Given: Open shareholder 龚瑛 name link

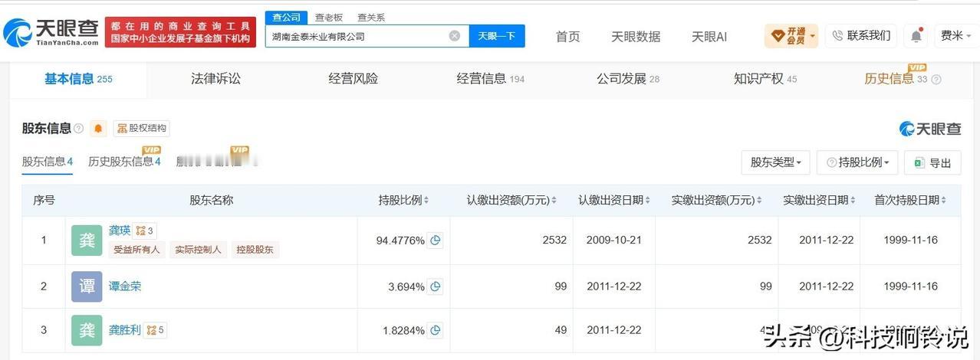Looking at the screenshot, I should pyautogui.click(x=120, y=230).
